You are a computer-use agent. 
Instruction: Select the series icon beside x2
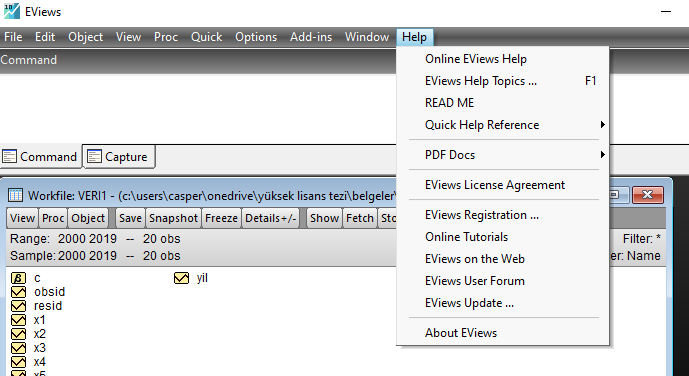tap(18, 334)
